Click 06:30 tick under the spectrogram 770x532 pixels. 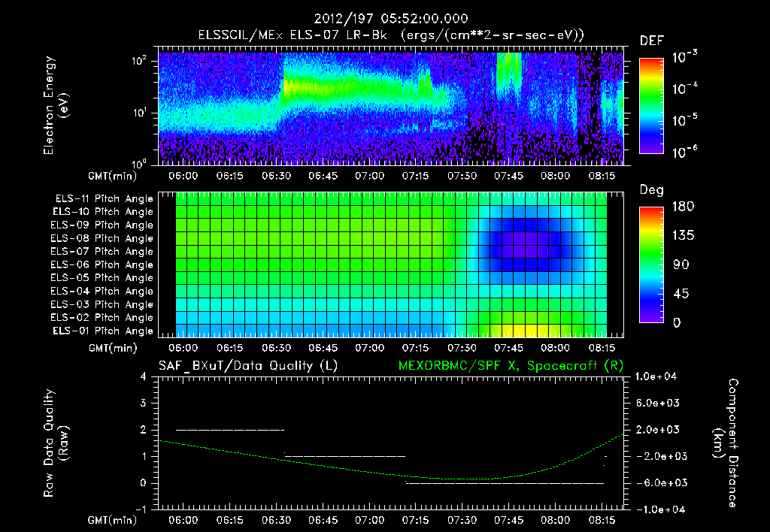coord(277,176)
